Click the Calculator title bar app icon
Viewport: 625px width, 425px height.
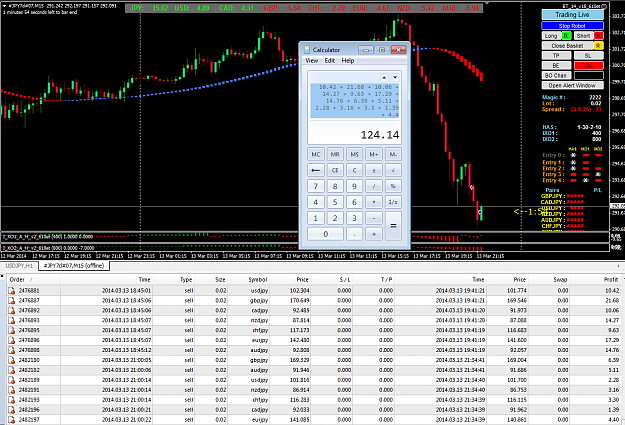307,50
